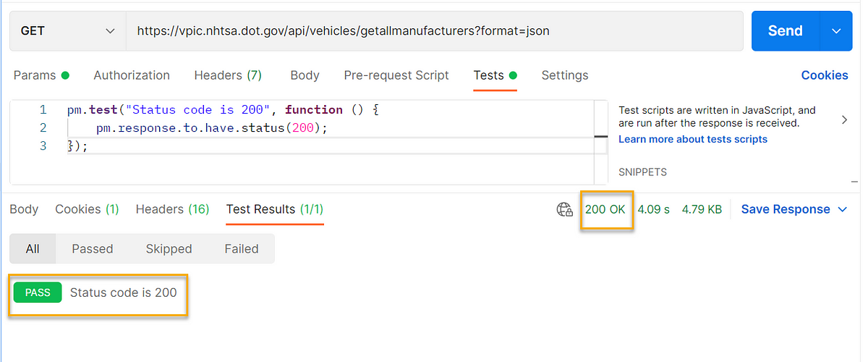Open Learn more about tests scripts link
This screenshot has width=868, height=362.
692,139
